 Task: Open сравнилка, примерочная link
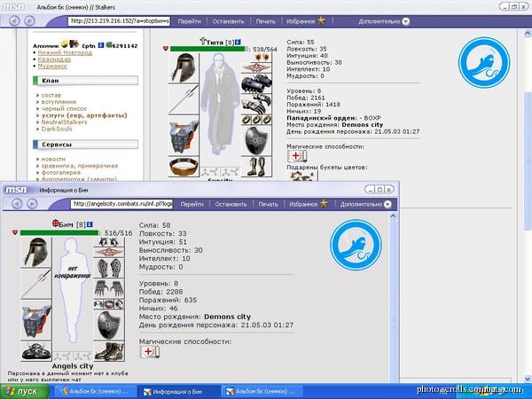coord(80,166)
